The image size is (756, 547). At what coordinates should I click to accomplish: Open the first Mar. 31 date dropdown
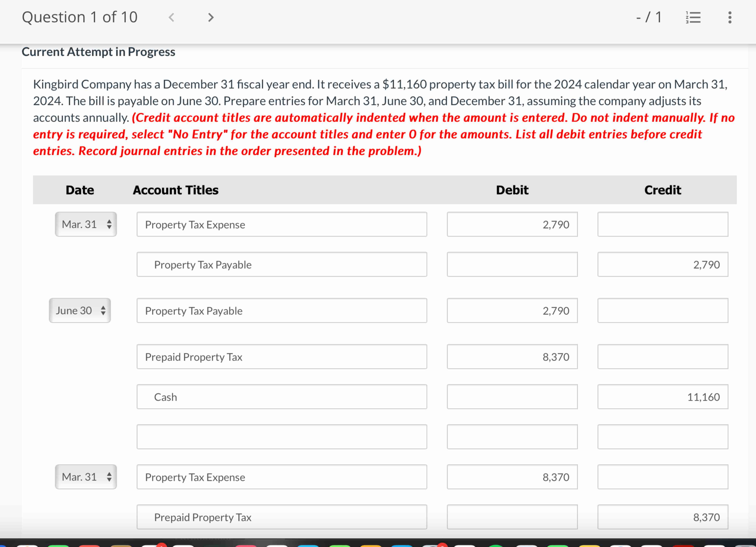[85, 224]
